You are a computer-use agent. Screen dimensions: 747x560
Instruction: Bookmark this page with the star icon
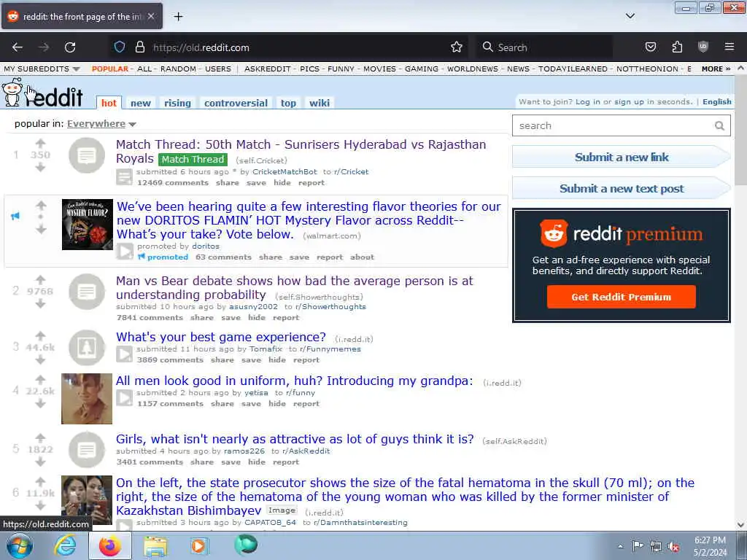[457, 47]
